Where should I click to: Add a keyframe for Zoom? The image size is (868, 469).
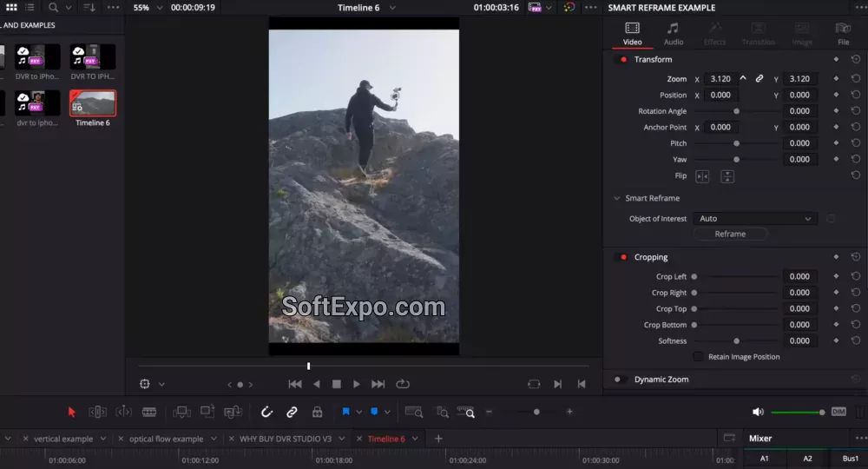[836, 79]
